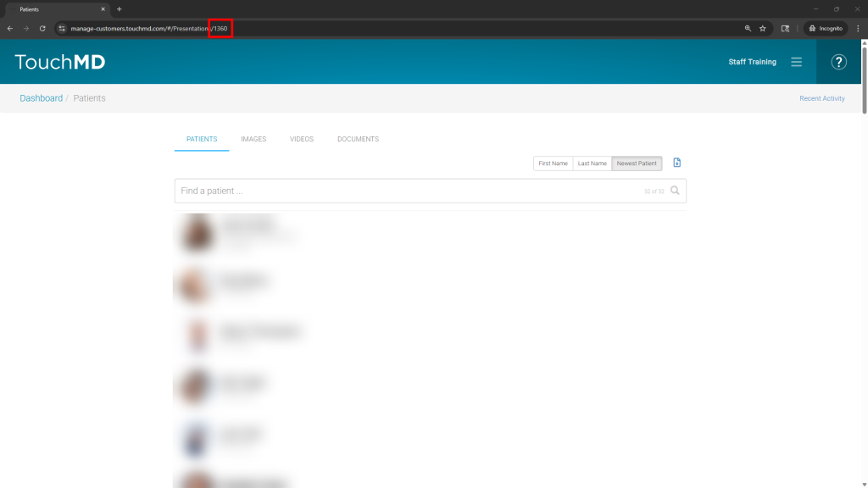Screen dimensions: 868x488
Task: Sort patients by First Name
Action: pos(553,164)
